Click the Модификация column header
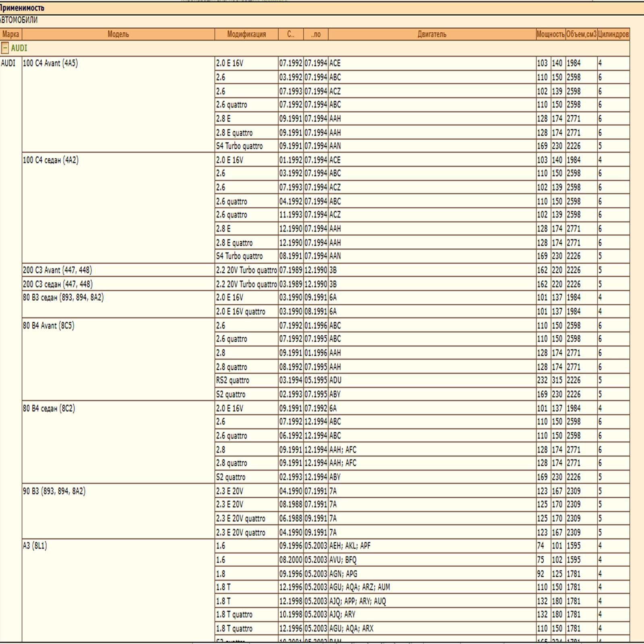Image resolution: width=644 pixels, height=644 pixels. (x=246, y=34)
